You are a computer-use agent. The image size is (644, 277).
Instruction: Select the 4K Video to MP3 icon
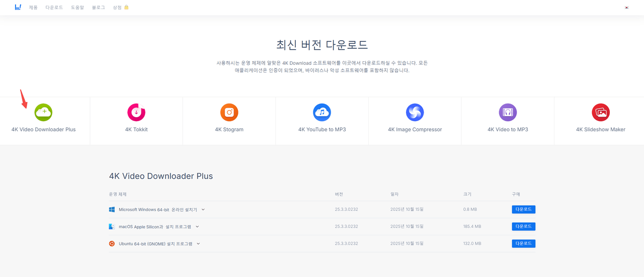click(x=508, y=112)
